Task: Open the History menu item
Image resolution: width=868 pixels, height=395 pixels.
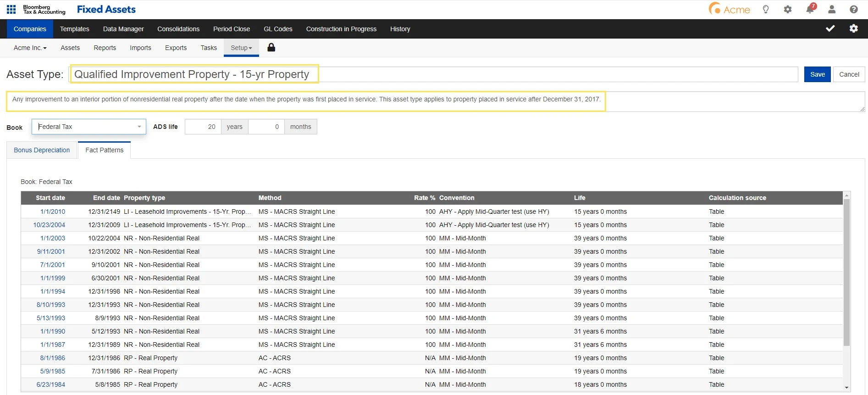Action: click(x=400, y=29)
